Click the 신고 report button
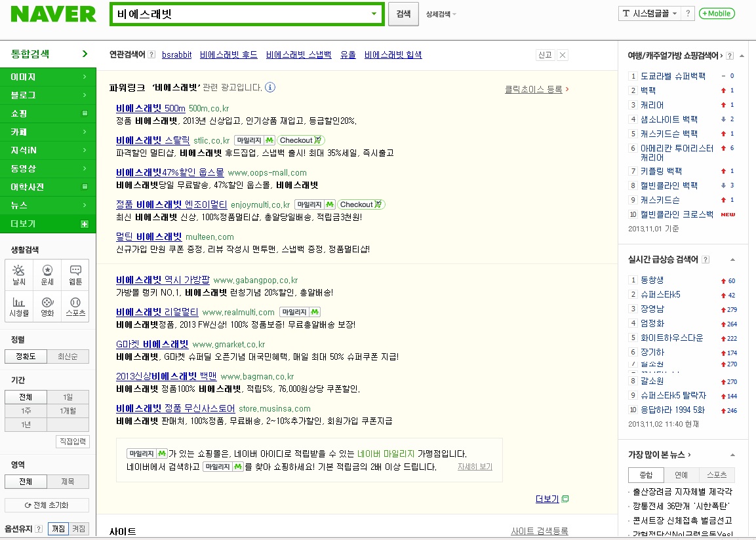The width and height of the screenshot is (756, 540). pos(546,55)
